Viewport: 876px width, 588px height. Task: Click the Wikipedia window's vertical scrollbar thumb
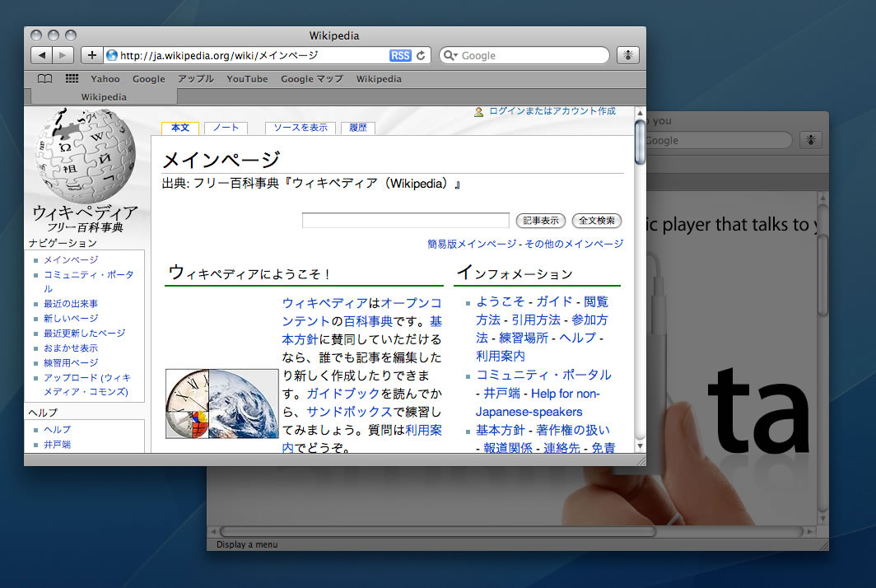(x=641, y=142)
